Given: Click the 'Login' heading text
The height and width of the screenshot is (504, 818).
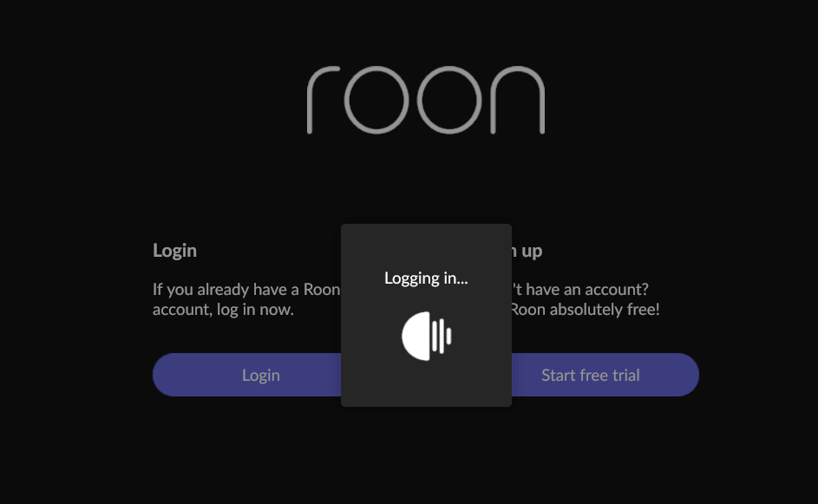Looking at the screenshot, I should [174, 251].
